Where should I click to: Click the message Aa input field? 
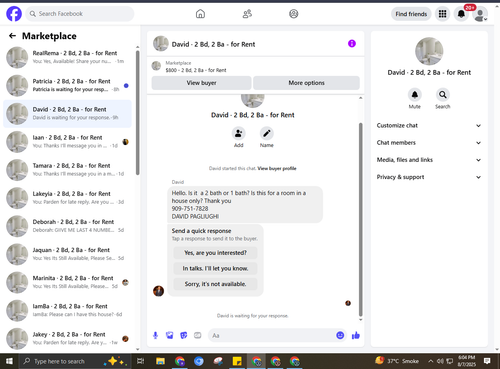coord(272,335)
